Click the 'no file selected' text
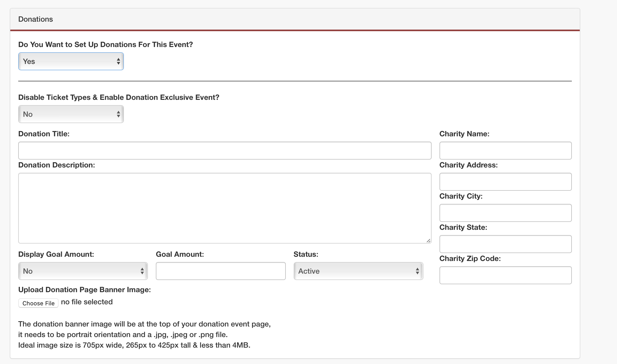 click(87, 302)
